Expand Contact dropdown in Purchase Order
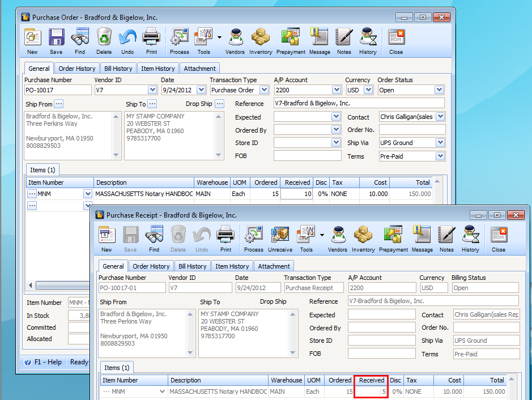Image resolution: width=532 pixels, height=400 pixels. coord(440,117)
